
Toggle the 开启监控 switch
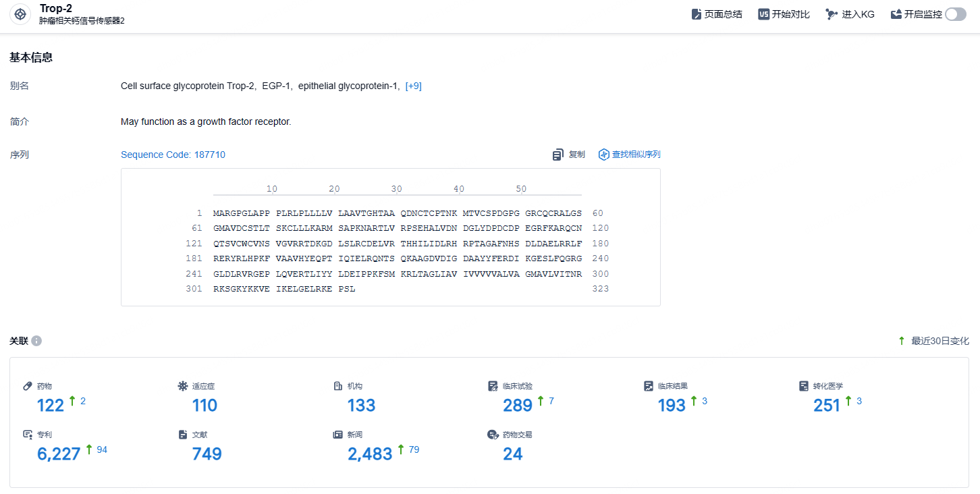tap(955, 14)
